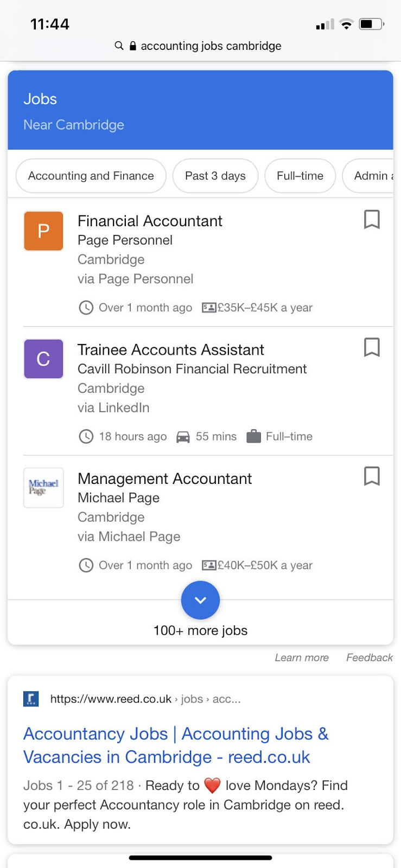Apply the Full-time filter chip
Screen dimensions: 401x868
coord(300,176)
